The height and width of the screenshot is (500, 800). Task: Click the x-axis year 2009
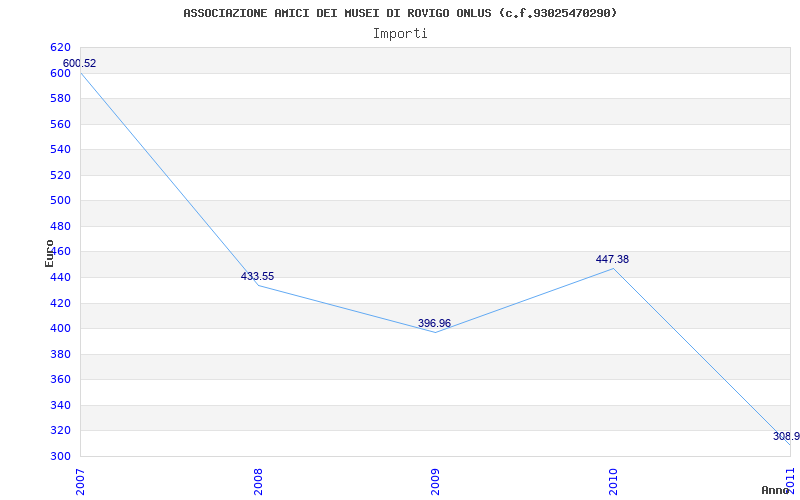point(435,482)
